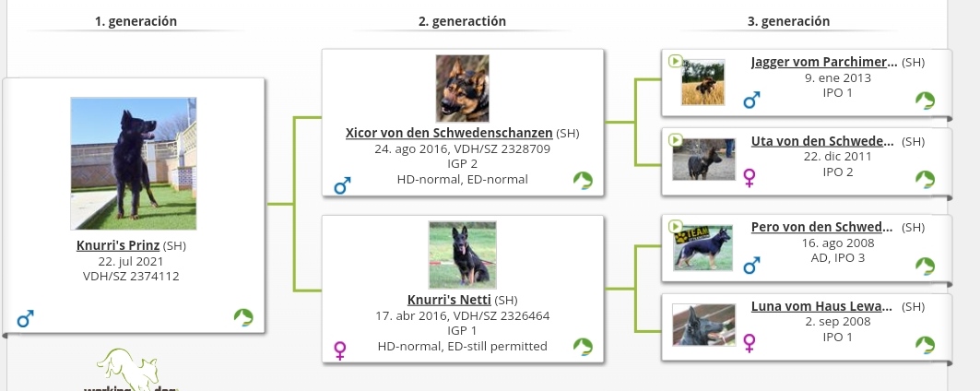The width and height of the screenshot is (980, 391).
Task: Open Jagger vom Parchimer profile link
Action: (x=823, y=63)
